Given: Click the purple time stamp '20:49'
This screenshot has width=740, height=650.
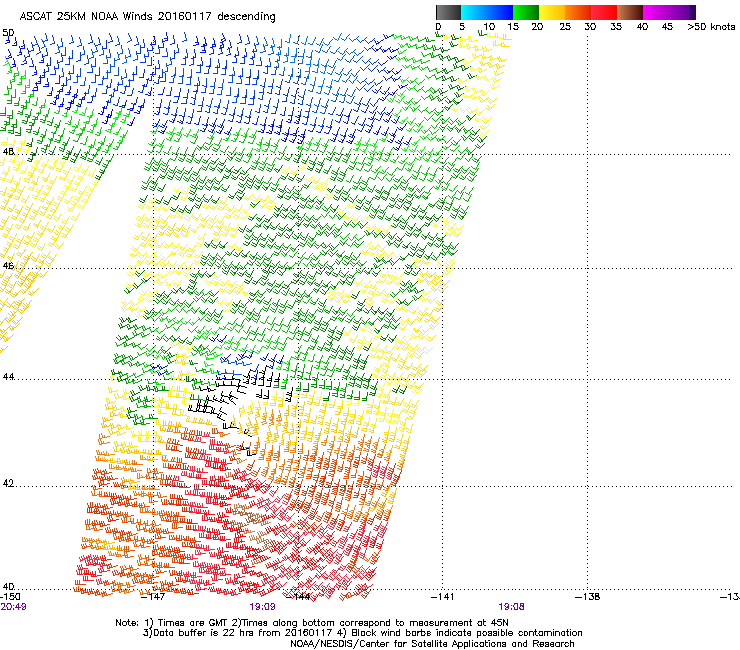Looking at the screenshot, I should [x=13, y=607].
